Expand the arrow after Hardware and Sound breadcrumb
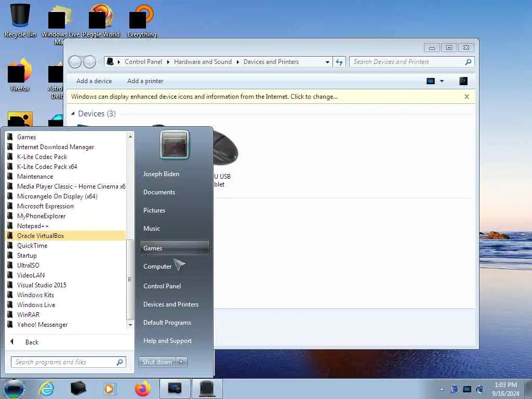This screenshot has width=532, height=399. click(x=237, y=62)
